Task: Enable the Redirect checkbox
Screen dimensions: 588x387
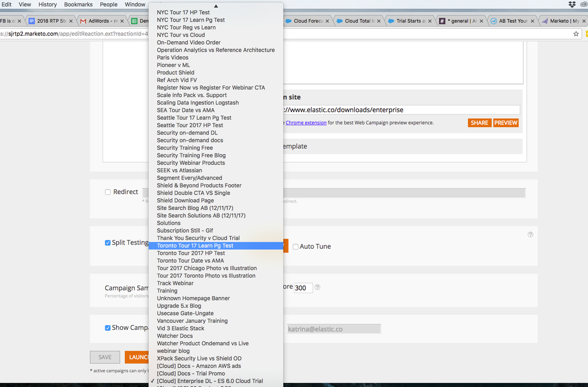Action: tap(108, 192)
